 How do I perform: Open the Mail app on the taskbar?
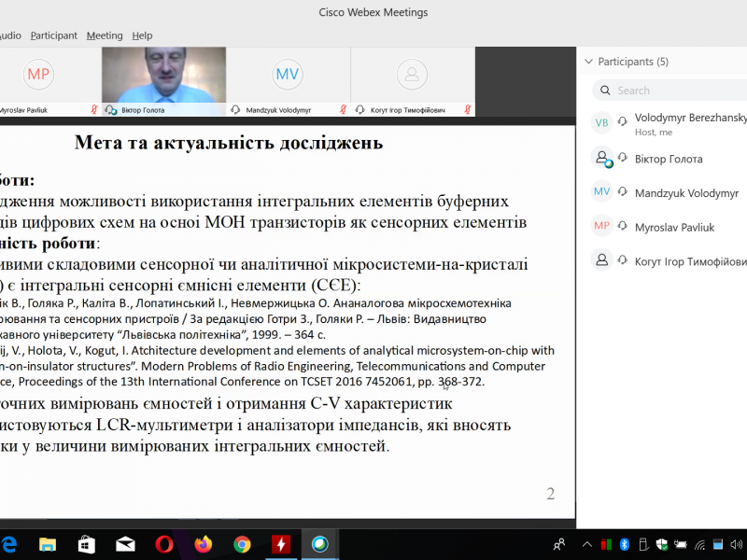[124, 544]
